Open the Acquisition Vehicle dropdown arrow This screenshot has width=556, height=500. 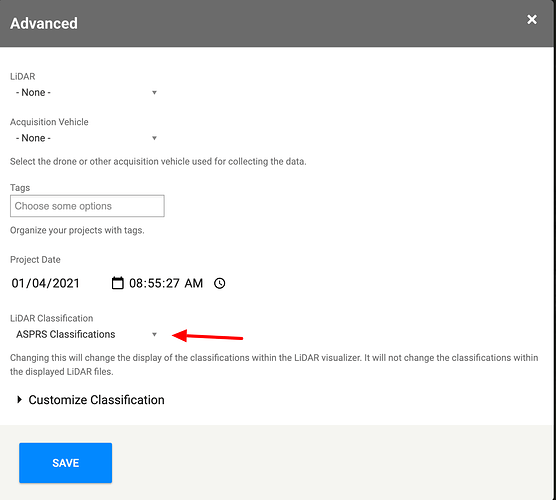154,138
